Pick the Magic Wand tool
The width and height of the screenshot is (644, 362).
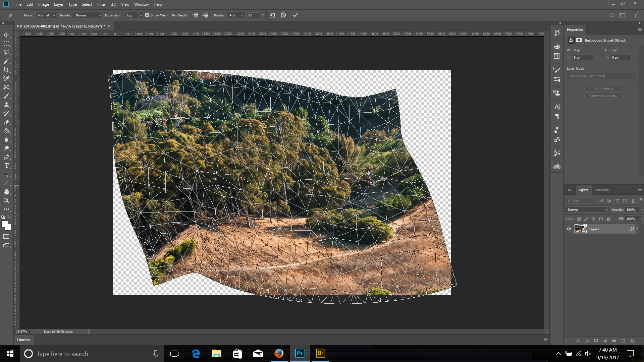click(6, 61)
